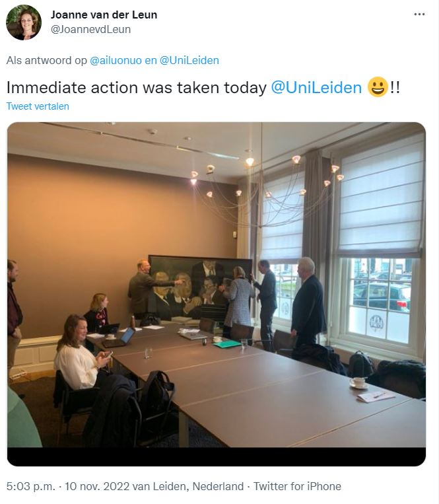Open the tweet's three-dot more options menu

pyautogui.click(x=419, y=15)
